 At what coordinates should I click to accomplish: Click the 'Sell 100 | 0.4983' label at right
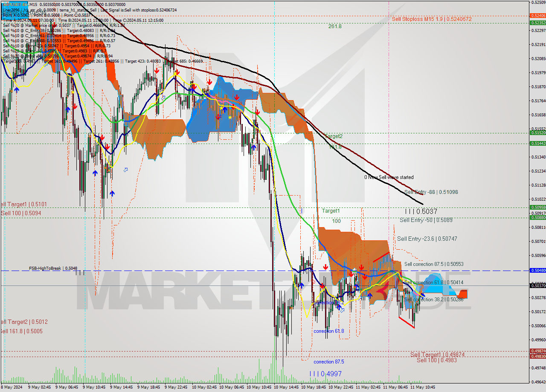tap(437, 360)
